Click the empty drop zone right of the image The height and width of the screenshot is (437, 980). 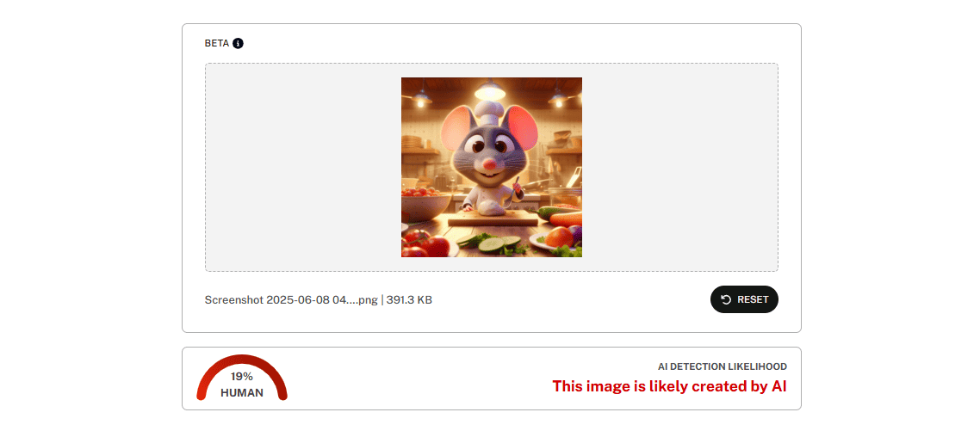pos(680,167)
